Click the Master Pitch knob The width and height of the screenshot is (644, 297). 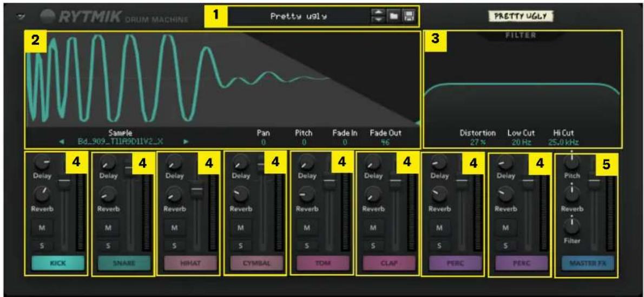coord(572,163)
